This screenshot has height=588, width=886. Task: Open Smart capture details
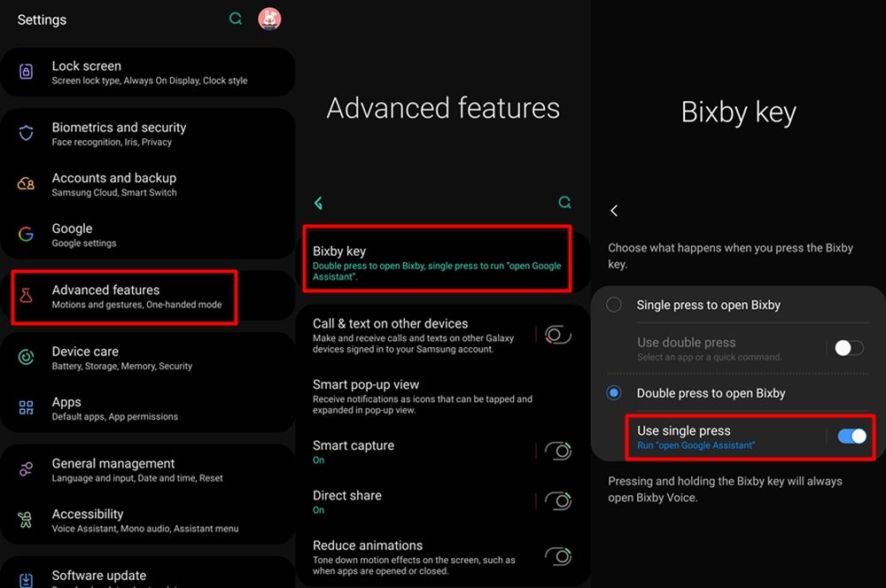pyautogui.click(x=417, y=452)
